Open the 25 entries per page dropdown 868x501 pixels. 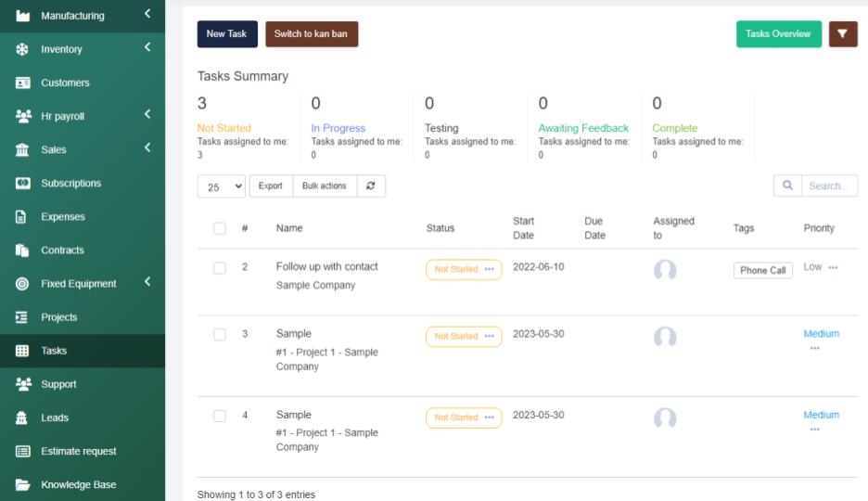pos(221,186)
